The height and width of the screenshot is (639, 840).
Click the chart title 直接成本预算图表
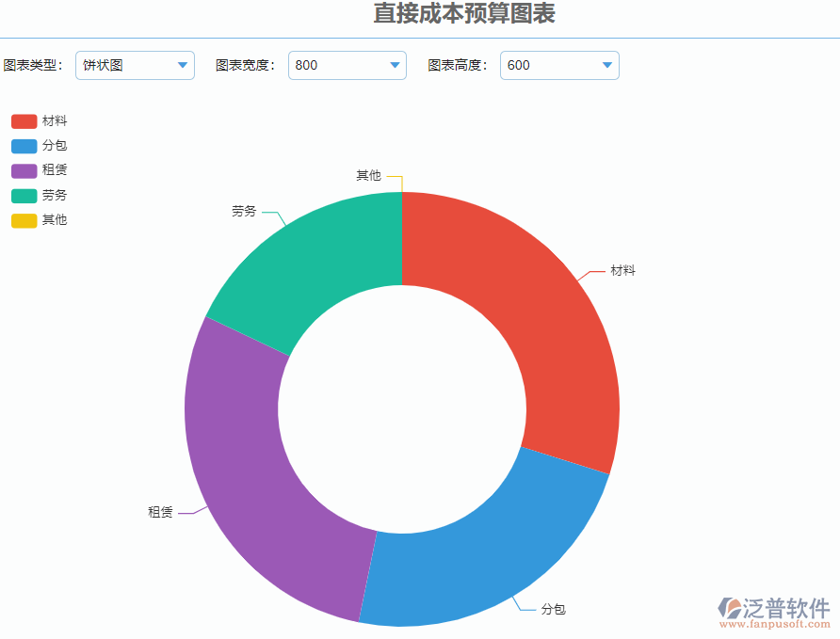(x=465, y=14)
